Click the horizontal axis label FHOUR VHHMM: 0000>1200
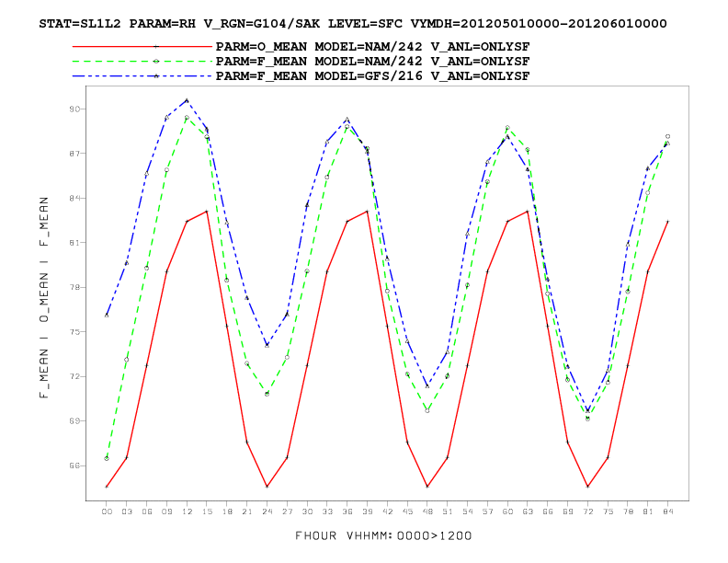Image resolution: width=728 pixels, height=563 pixels. tap(383, 536)
